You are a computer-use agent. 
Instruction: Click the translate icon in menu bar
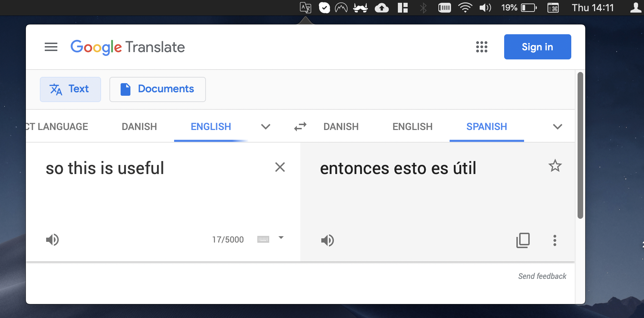(x=306, y=8)
